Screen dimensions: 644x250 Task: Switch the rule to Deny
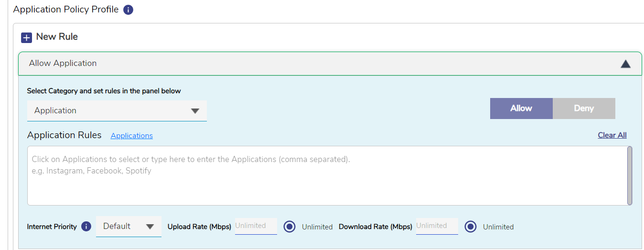click(583, 109)
